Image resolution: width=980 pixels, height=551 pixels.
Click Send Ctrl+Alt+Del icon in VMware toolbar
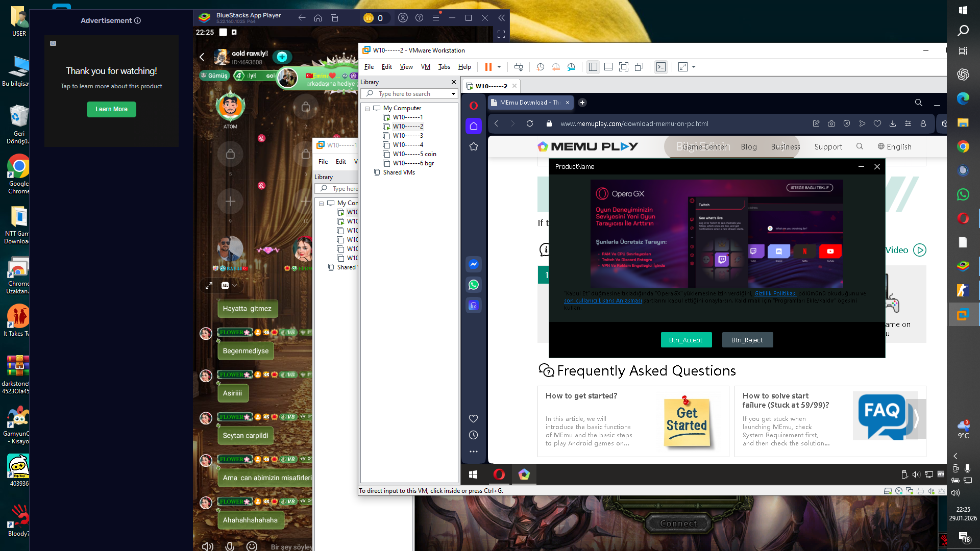519,67
